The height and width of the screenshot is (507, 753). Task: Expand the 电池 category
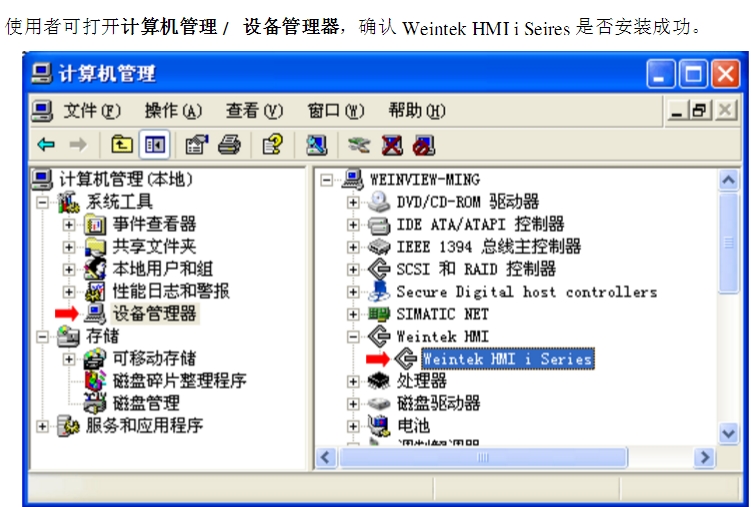353,426
